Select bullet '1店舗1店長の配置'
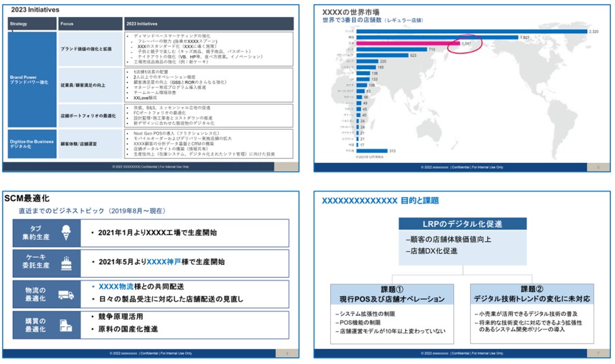 [151, 72]
